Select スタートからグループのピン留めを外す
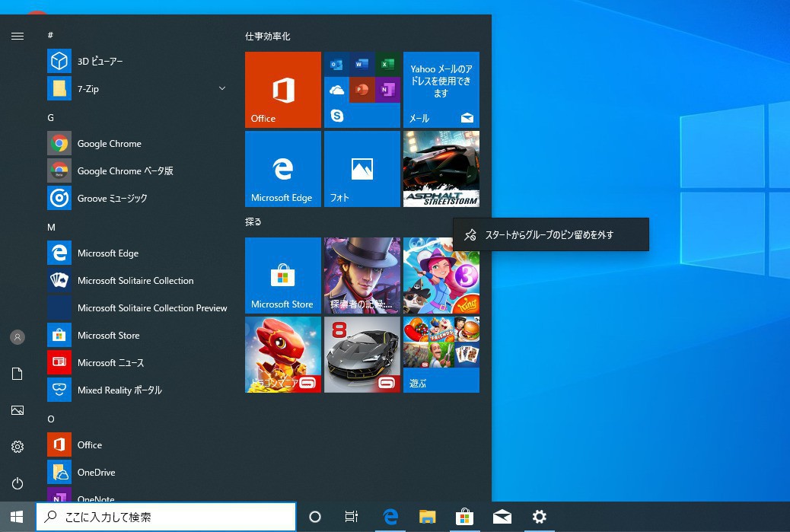790x532 pixels. pyautogui.click(x=550, y=234)
